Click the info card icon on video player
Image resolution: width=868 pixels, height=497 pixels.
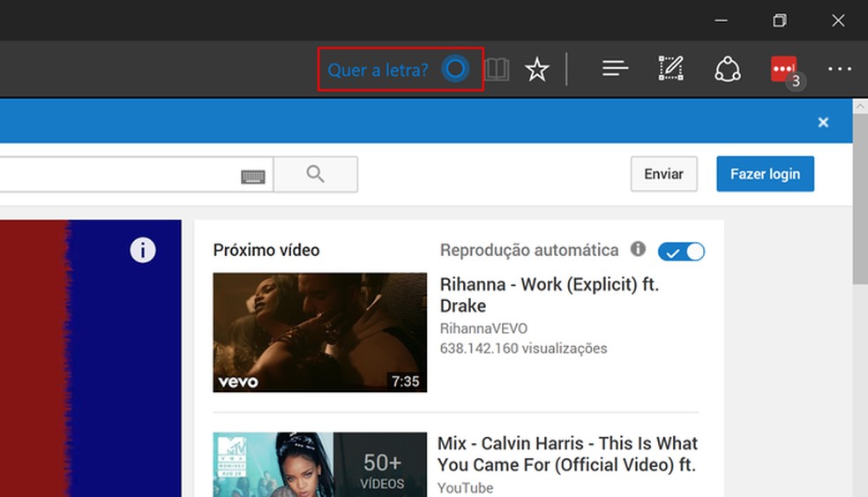point(143,250)
